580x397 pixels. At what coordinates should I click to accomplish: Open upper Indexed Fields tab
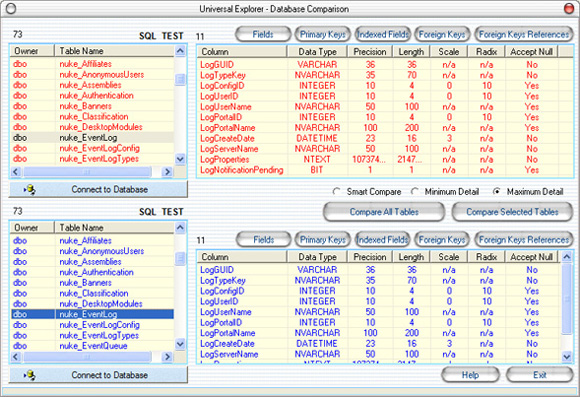click(x=382, y=34)
